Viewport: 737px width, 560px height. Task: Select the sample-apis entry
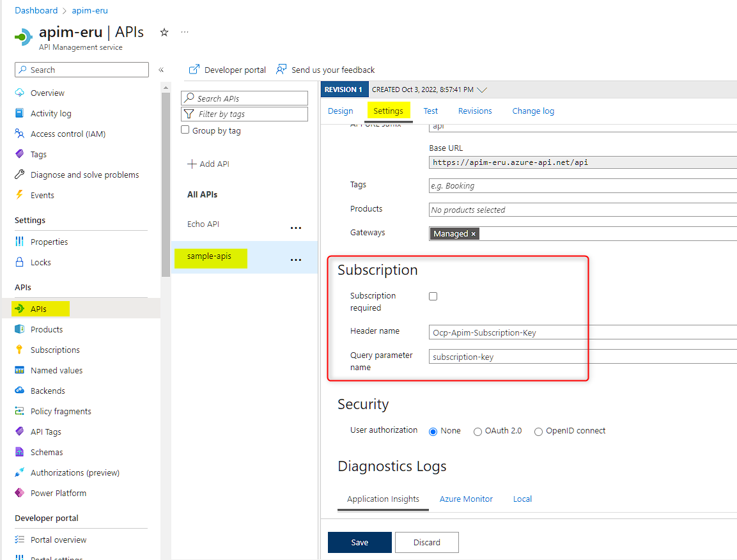coord(209,256)
